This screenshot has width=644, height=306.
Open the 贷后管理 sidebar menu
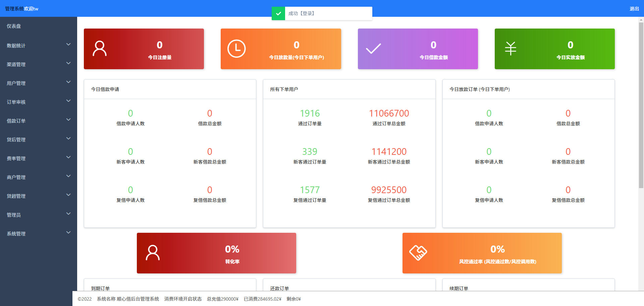click(x=39, y=139)
